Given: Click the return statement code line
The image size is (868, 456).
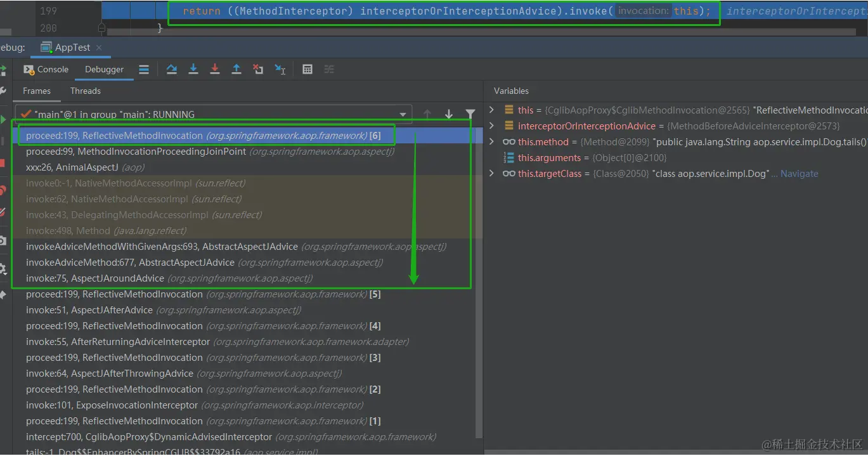Looking at the screenshot, I should tap(446, 11).
